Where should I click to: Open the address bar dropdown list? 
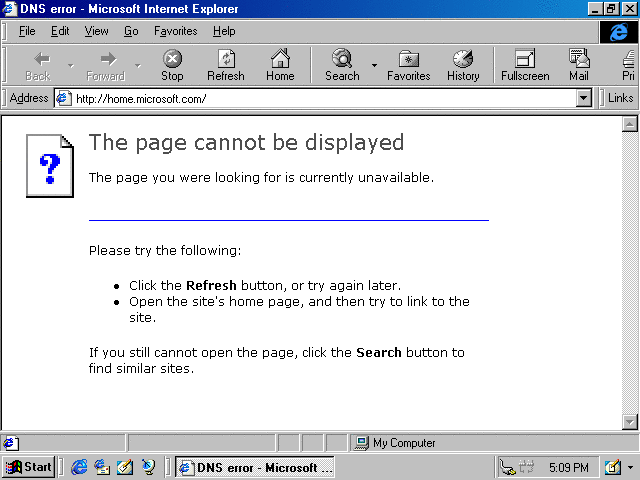[x=584, y=98]
